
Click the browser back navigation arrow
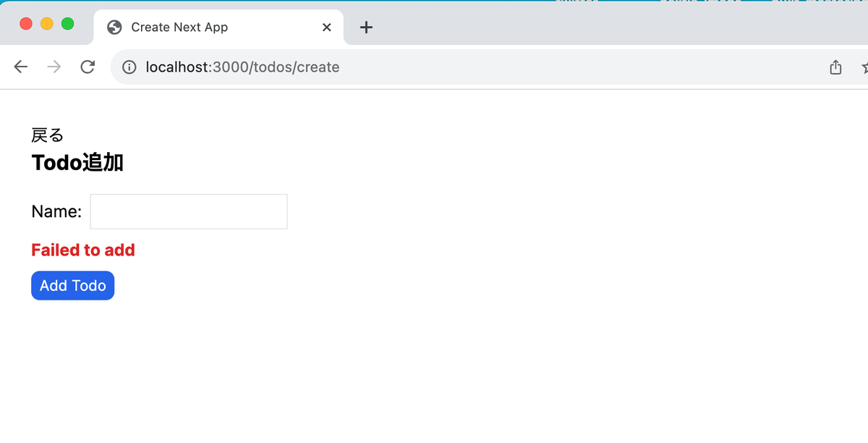tap(20, 67)
